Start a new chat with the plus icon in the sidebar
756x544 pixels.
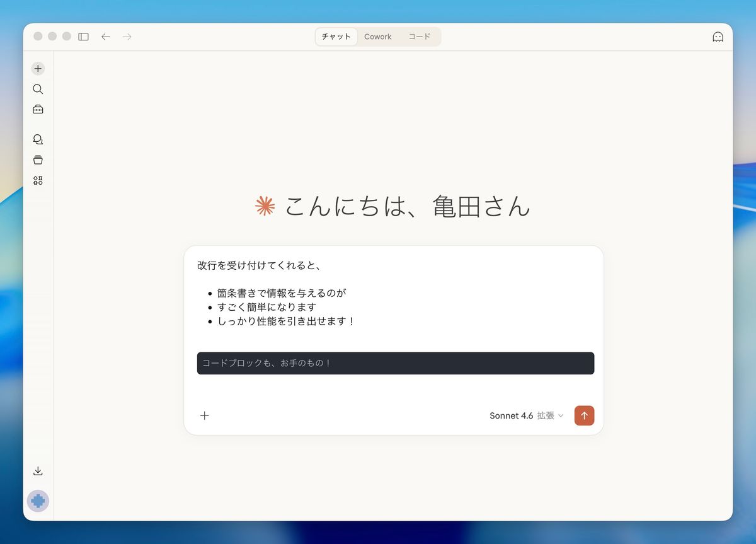[38, 69]
